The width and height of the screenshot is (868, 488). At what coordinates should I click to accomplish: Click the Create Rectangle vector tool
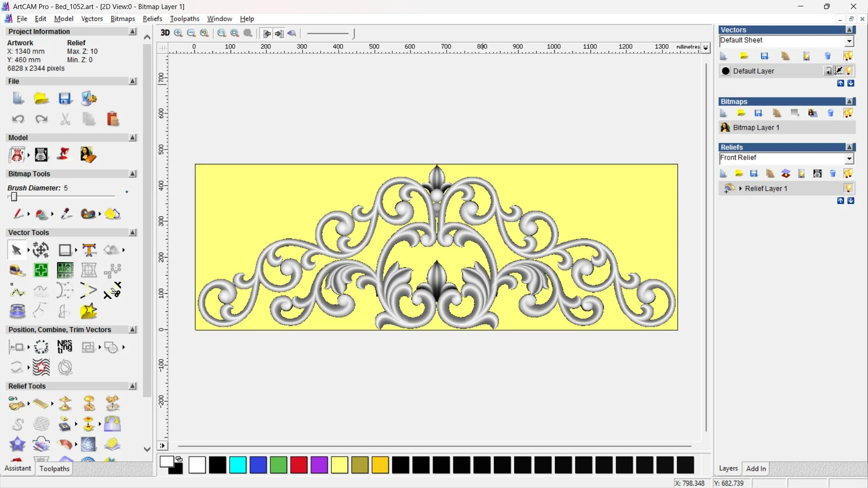[65, 250]
